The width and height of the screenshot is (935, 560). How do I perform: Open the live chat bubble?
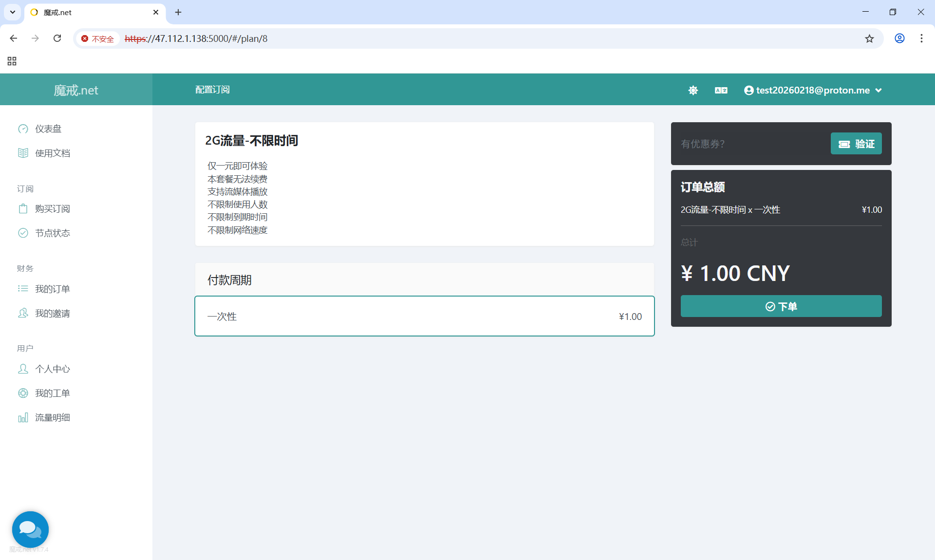pyautogui.click(x=30, y=529)
